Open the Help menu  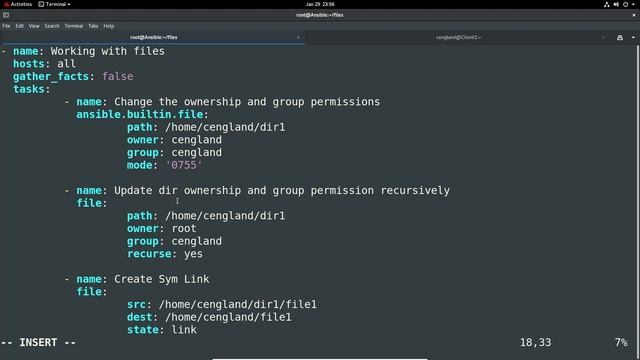[109, 26]
